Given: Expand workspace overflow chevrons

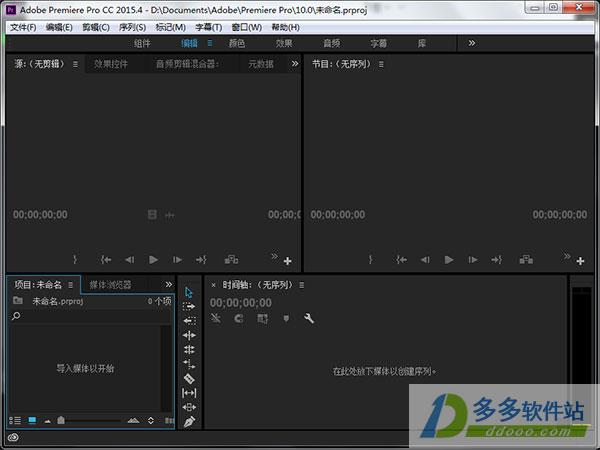Looking at the screenshot, I should click(472, 43).
